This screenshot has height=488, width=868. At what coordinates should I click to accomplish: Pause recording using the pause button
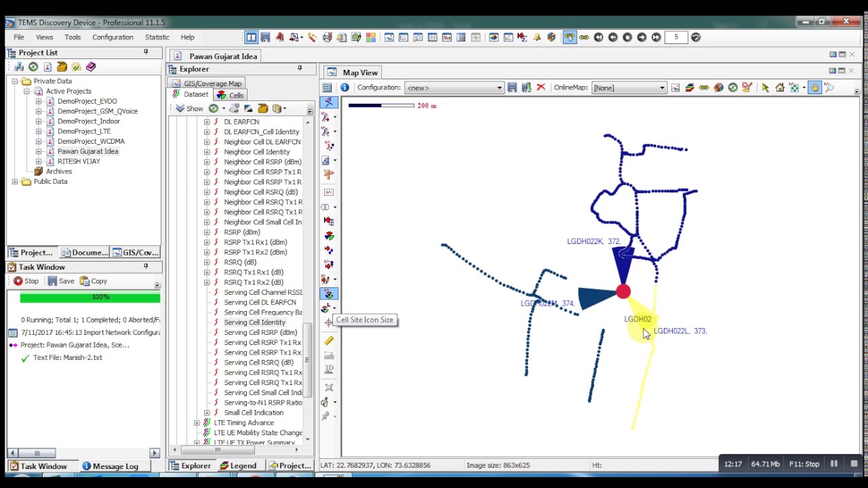click(834, 464)
